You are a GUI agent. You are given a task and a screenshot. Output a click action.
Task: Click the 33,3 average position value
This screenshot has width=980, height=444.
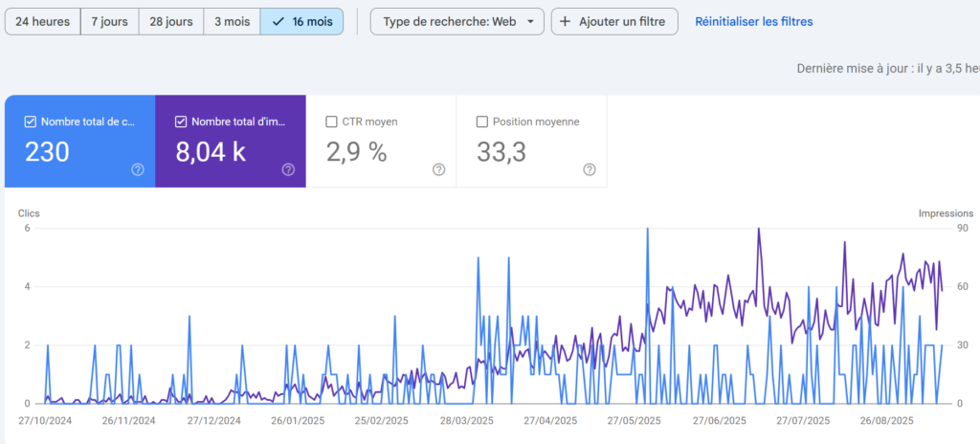coord(501,151)
